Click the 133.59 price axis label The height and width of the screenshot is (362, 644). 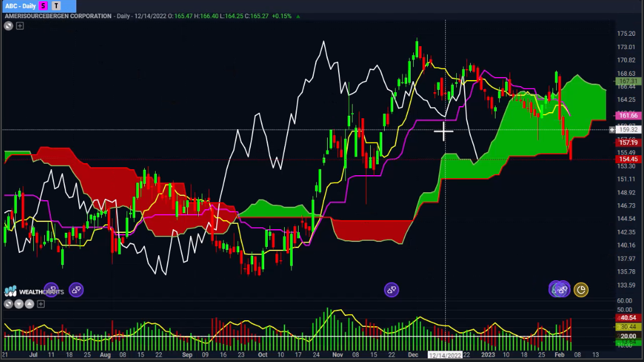click(x=626, y=285)
